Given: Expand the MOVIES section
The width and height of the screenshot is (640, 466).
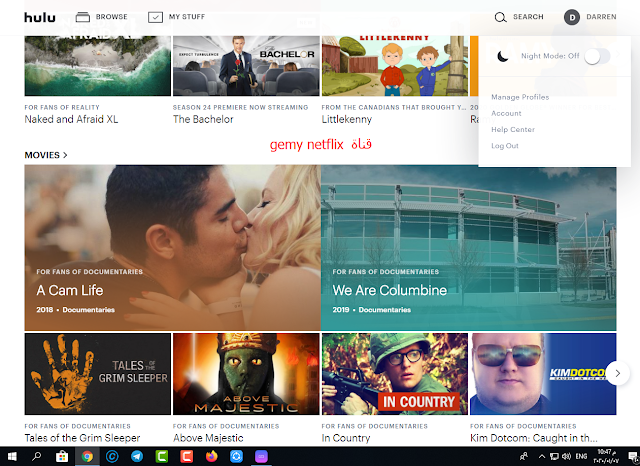Looking at the screenshot, I should 46,155.
